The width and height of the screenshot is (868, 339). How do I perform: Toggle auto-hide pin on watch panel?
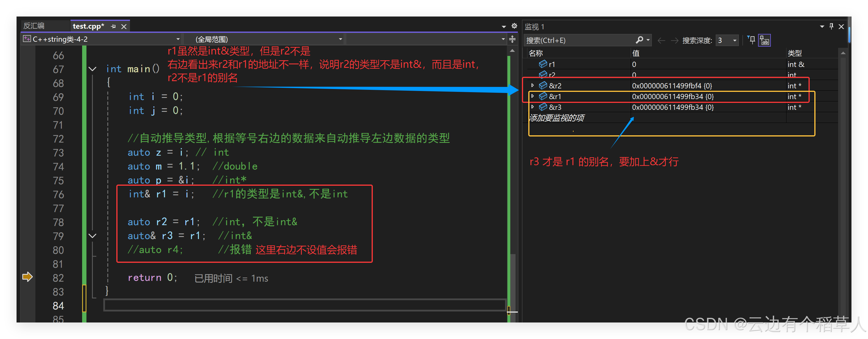click(x=831, y=26)
